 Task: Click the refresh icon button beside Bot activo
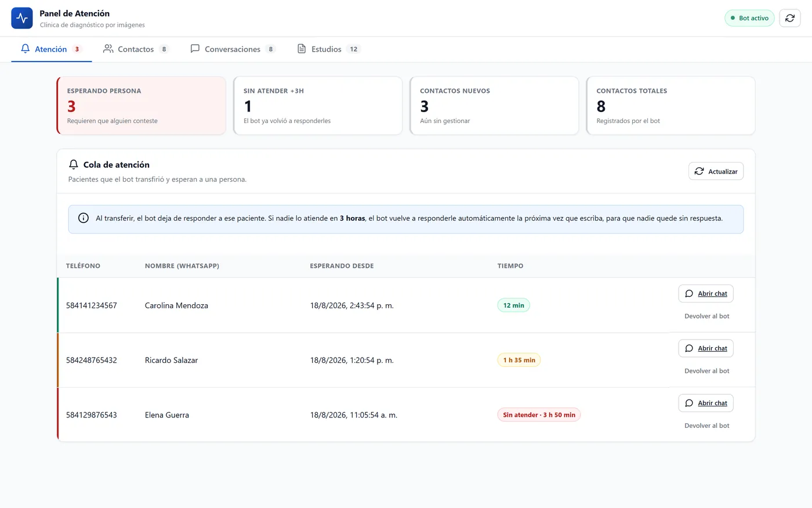coord(790,18)
